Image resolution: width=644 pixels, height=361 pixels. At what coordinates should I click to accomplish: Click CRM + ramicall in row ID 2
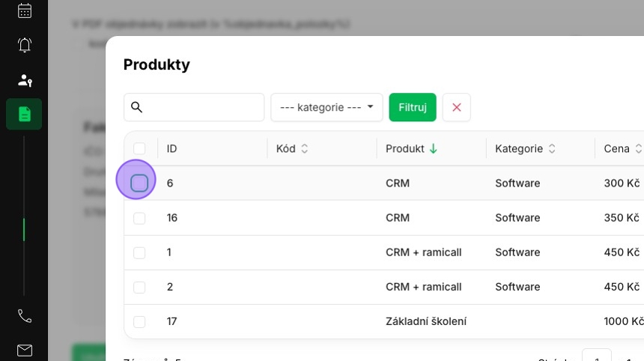423,287
